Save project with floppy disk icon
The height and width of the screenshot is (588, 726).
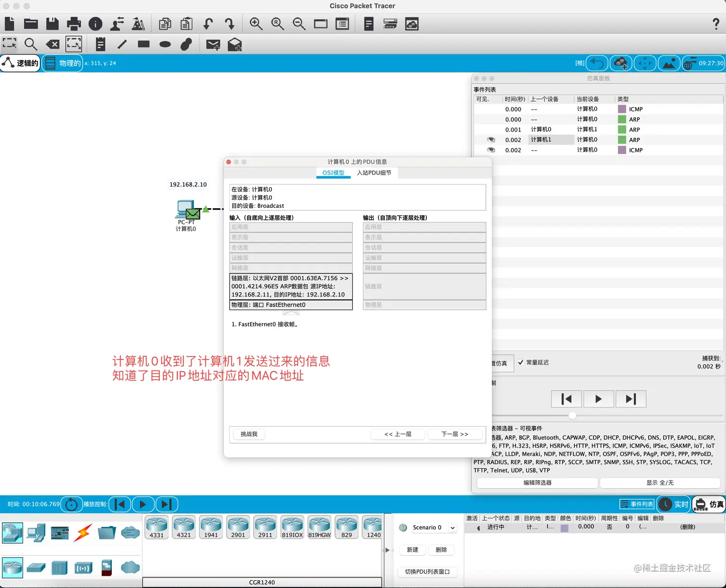52,24
